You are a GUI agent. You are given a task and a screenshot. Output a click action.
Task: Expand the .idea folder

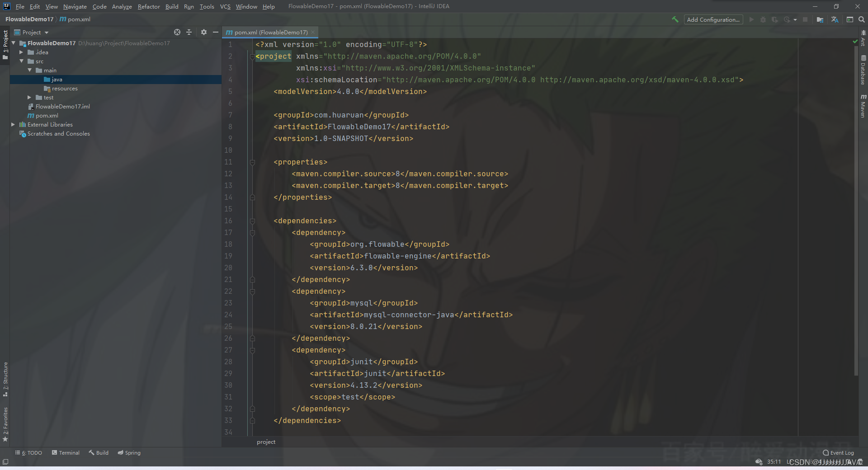point(21,52)
